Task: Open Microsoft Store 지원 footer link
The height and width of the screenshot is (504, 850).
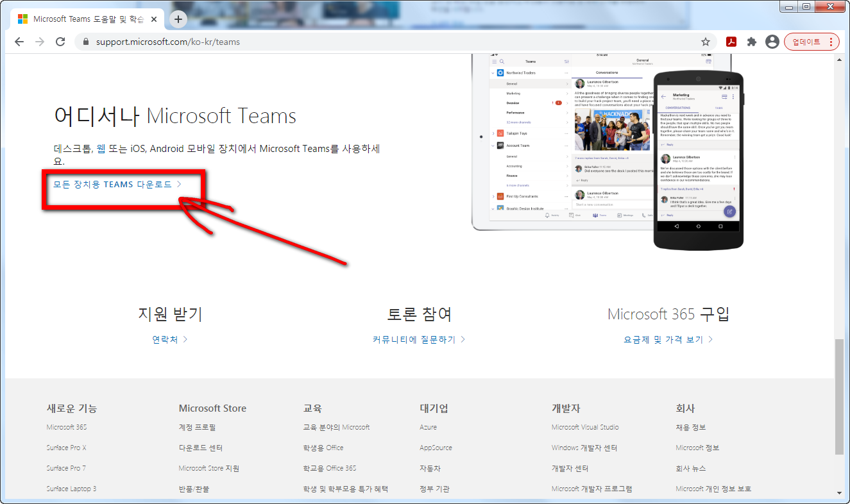Action: tap(209, 468)
